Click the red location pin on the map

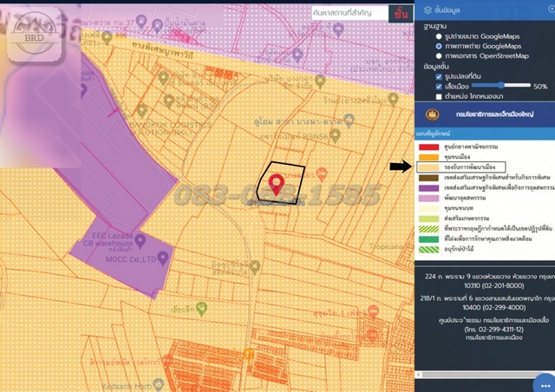(276, 185)
